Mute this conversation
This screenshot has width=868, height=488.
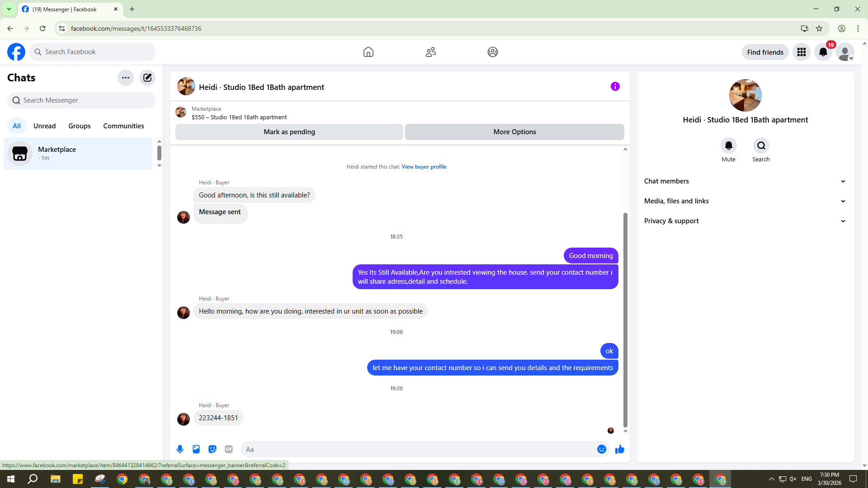(x=728, y=145)
